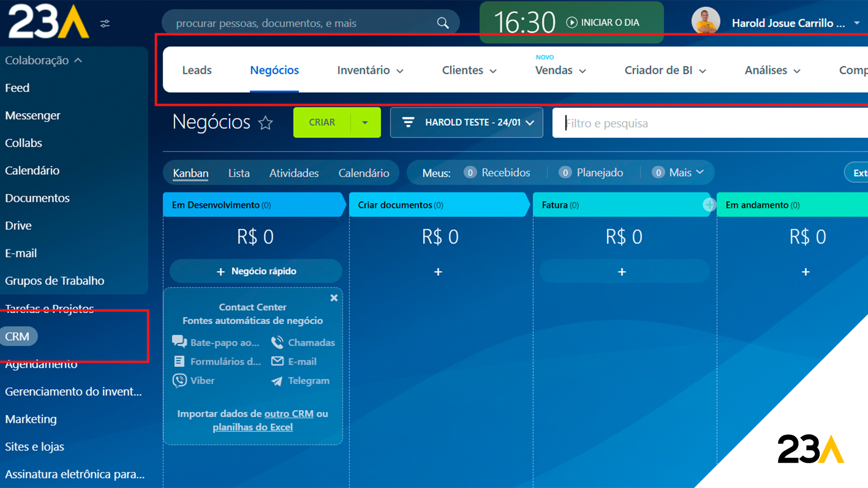Add stage after Fatura column
Image resolution: width=868 pixels, height=488 pixels.
[709, 205]
